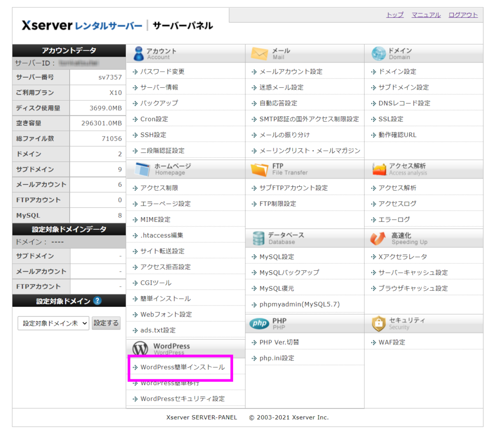Click the PHP logo icon

259,324
